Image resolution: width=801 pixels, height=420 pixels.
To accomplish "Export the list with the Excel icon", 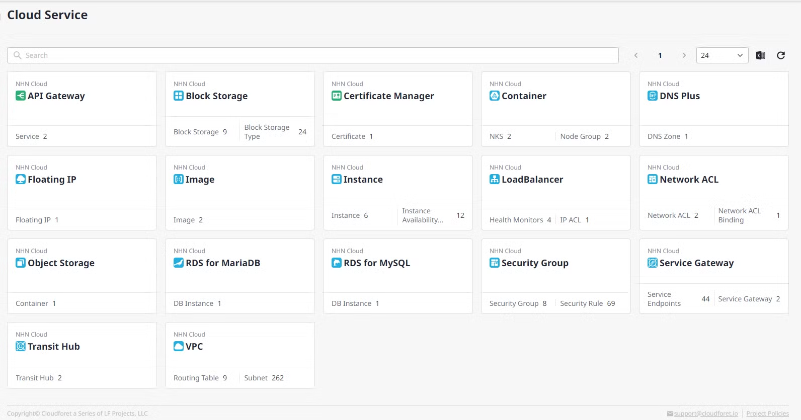I will [760, 55].
